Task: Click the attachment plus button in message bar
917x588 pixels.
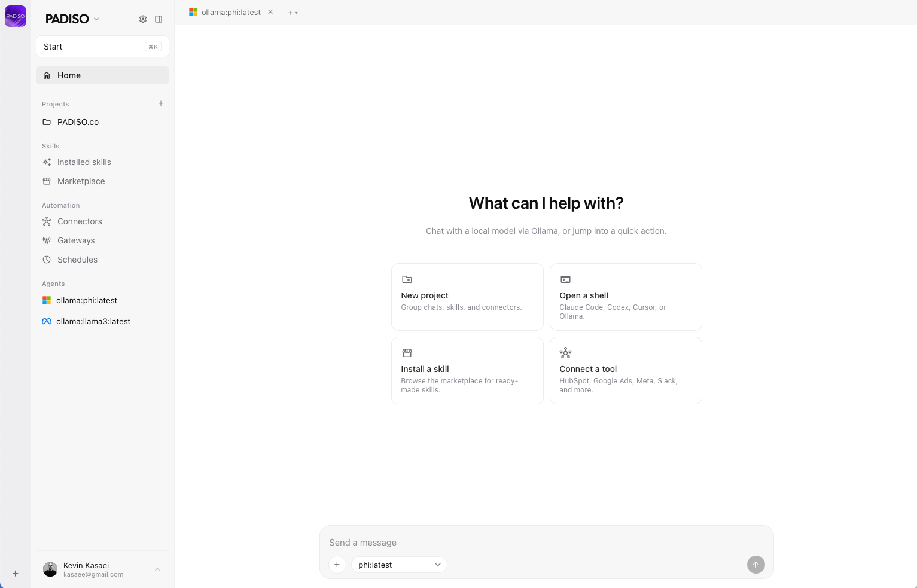Action: 337,564
